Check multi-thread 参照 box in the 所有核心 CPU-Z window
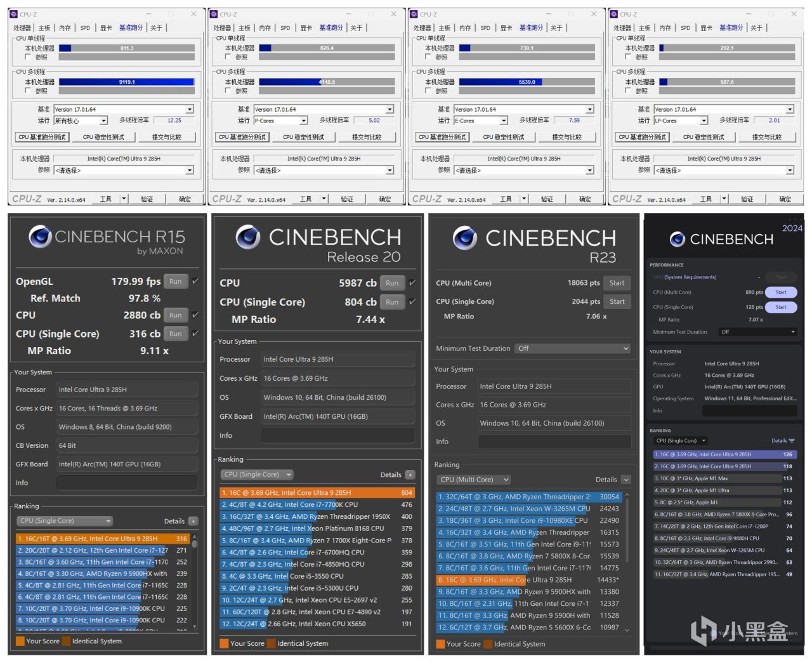The width and height of the screenshot is (812, 663). [27, 91]
